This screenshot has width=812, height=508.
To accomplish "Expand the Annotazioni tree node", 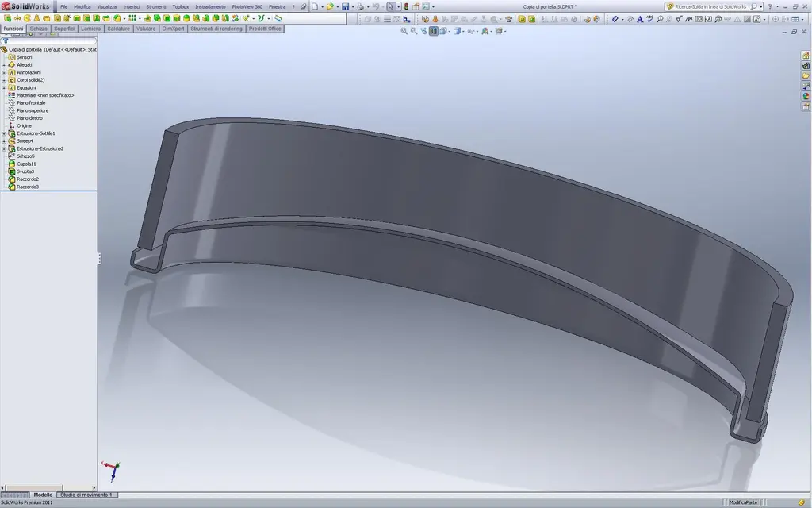I will point(4,72).
